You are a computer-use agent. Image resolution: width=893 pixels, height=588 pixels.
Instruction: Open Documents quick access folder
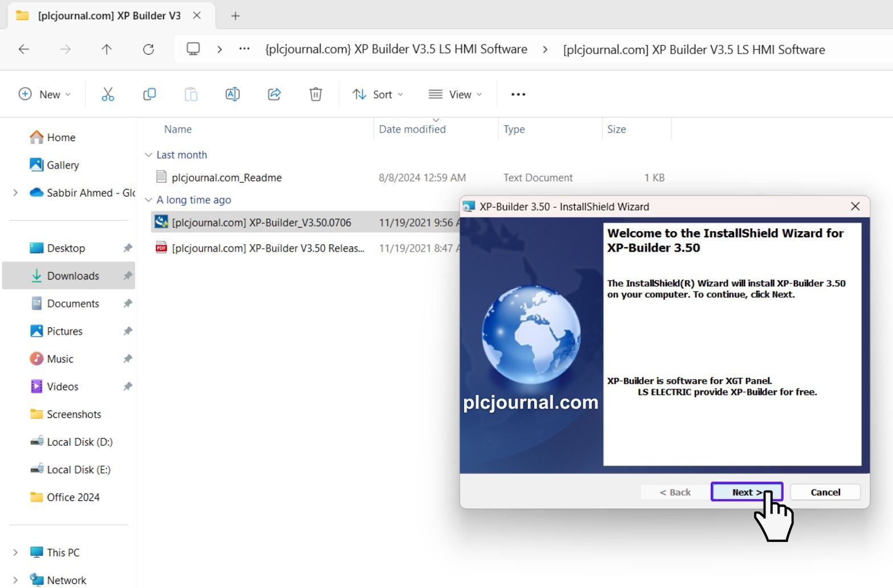coord(73,303)
